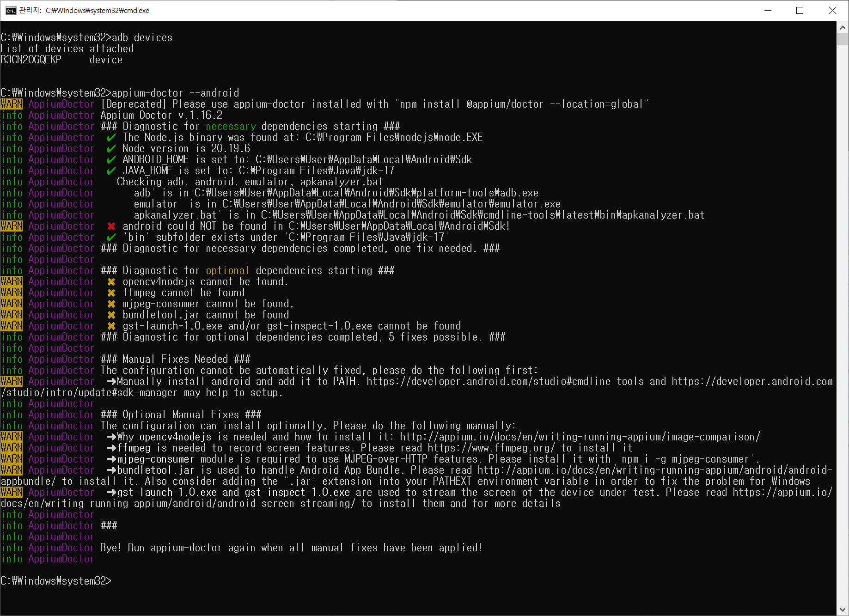Click the green check beside ANDROID_HOME
This screenshot has height=616, width=849.
(x=111, y=159)
